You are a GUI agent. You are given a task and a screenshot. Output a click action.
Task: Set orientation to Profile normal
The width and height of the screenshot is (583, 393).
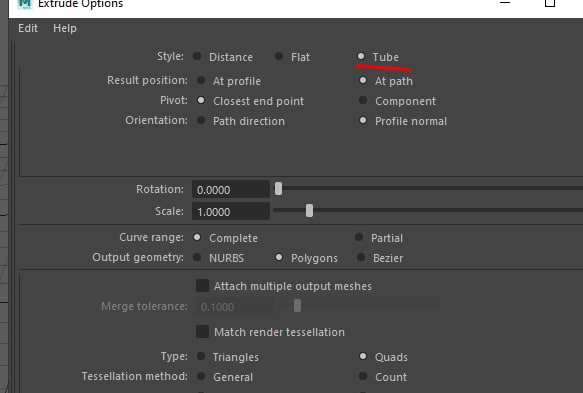pos(363,120)
